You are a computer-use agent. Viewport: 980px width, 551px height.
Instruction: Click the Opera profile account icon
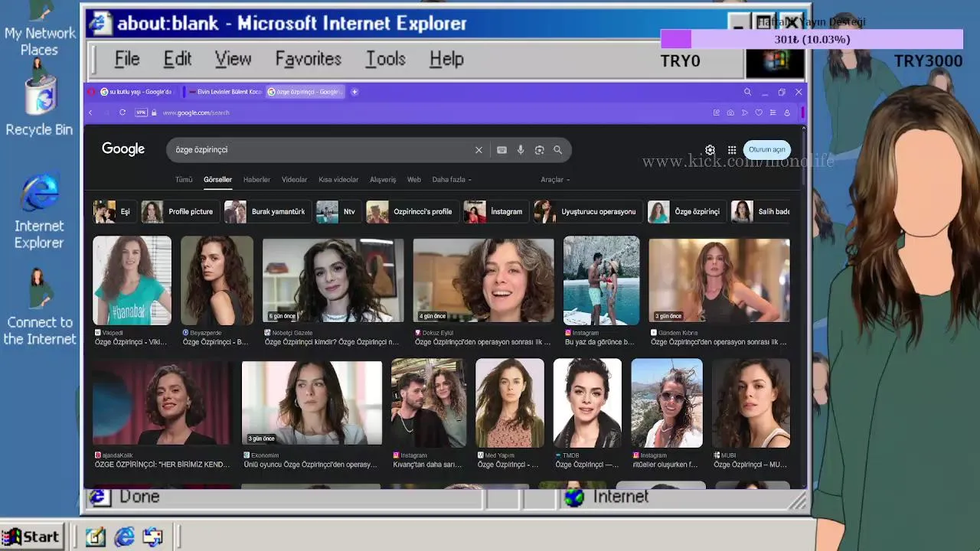point(787,112)
